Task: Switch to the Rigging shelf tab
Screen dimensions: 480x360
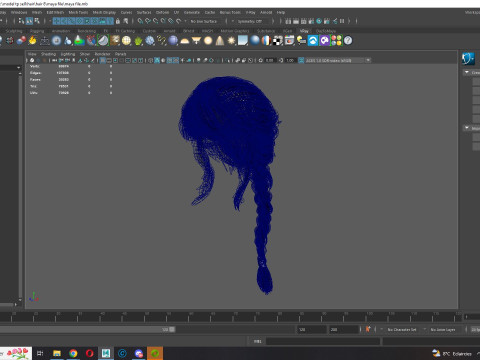Action: pos(37,31)
